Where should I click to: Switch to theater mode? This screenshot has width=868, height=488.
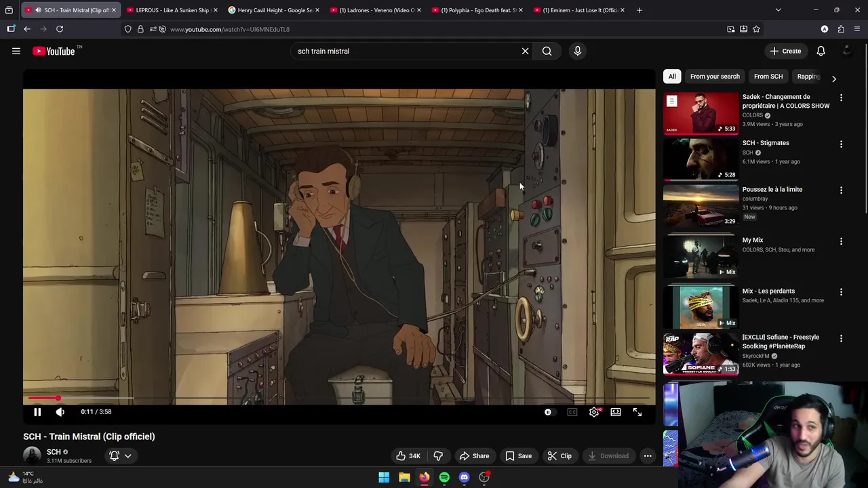616,411
